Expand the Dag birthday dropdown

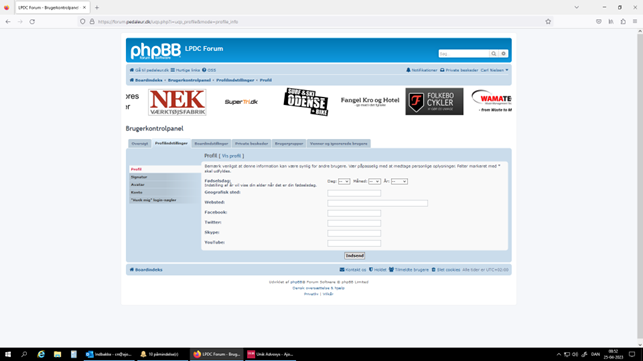(344, 181)
